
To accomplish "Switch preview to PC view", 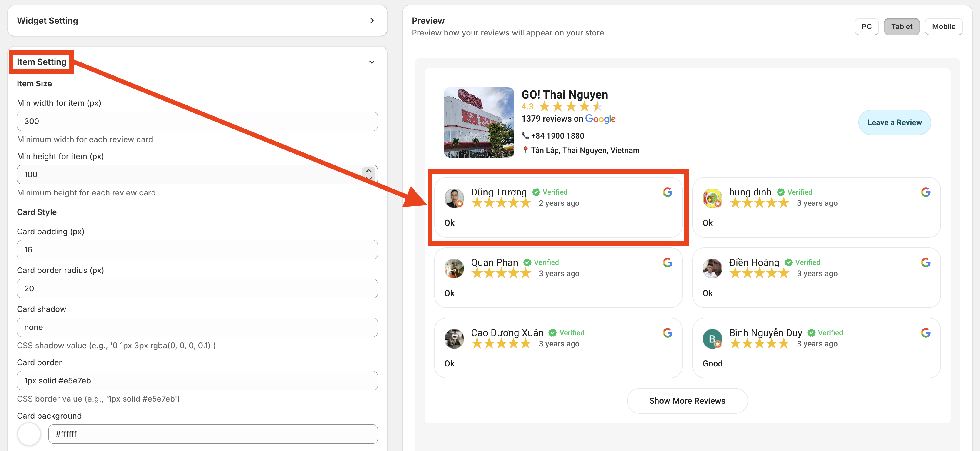I will (866, 27).
